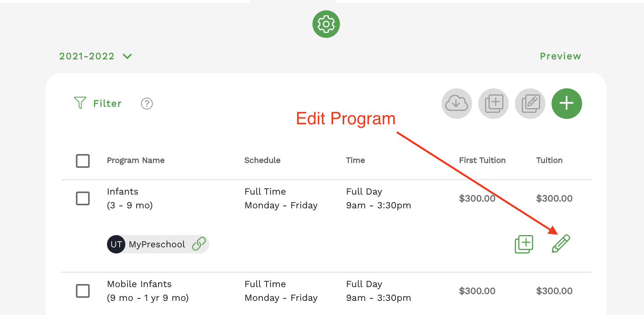Image resolution: width=644 pixels, height=315 pixels.
Task: Check the Mobile Infants program checkbox
Action: tap(83, 291)
